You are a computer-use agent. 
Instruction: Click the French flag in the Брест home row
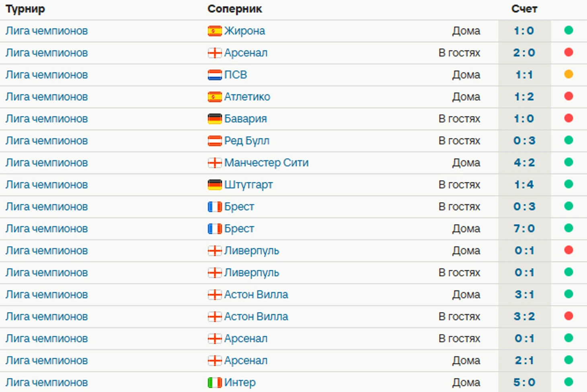click(x=215, y=229)
